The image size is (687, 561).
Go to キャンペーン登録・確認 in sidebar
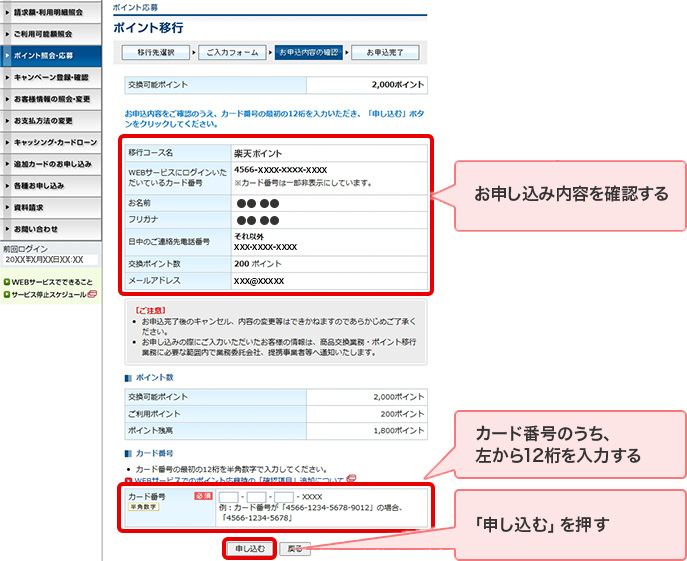[51, 77]
